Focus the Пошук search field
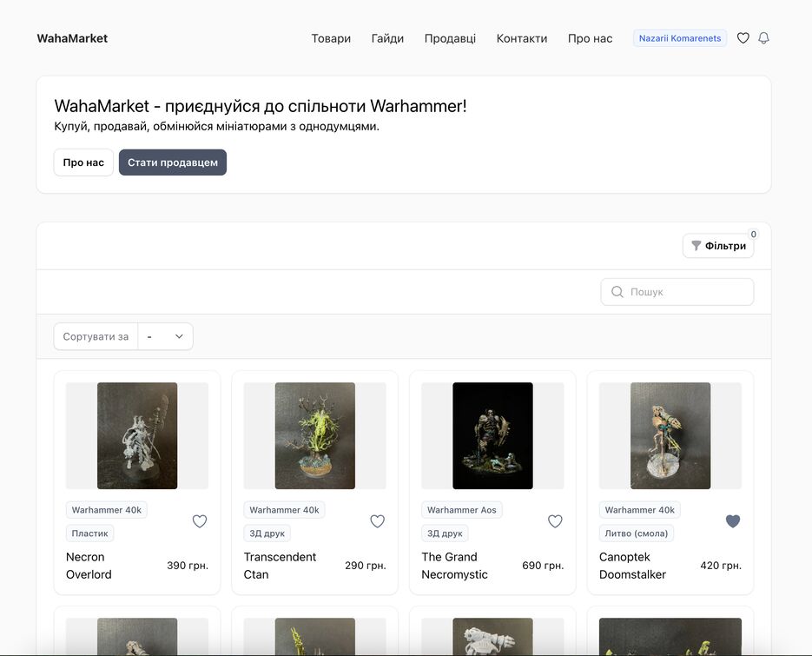 677,292
